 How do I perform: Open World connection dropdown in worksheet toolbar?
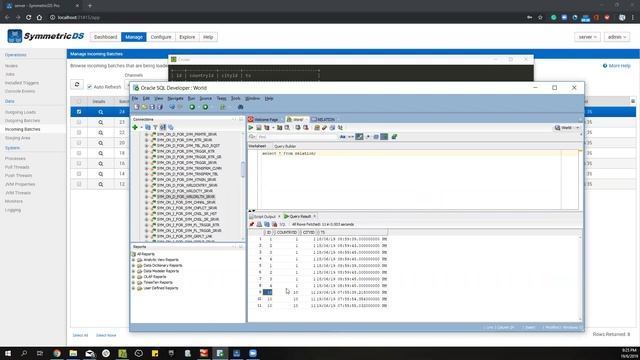pyautogui.click(x=567, y=128)
